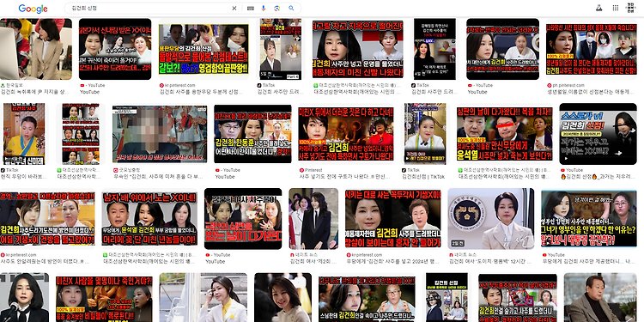The height and width of the screenshot is (322, 644).
Task: Open caption '현직 무당이 바라보...'
Action: coord(24,177)
